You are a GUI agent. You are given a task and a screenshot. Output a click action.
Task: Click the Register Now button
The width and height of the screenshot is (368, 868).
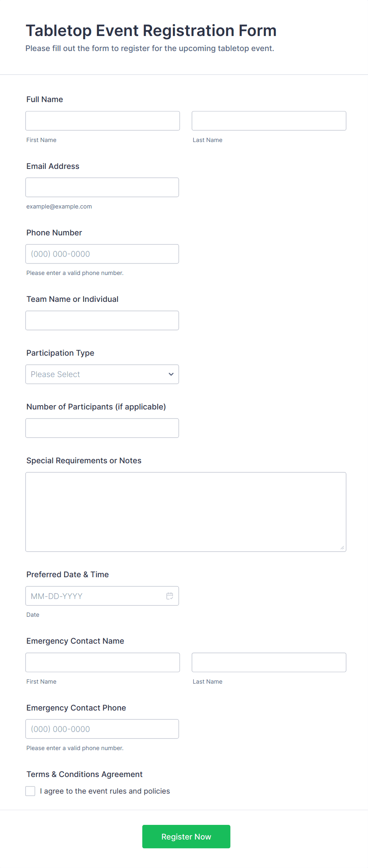pos(186,836)
